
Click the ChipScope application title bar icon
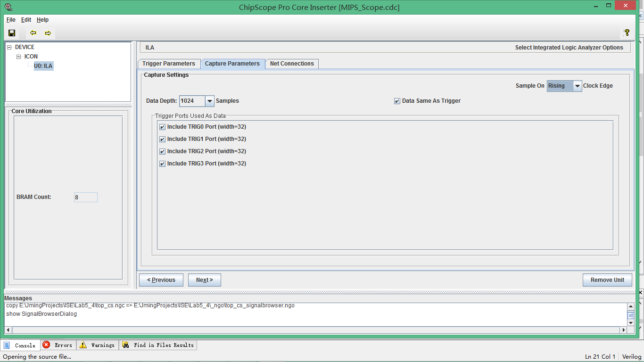tap(8, 7)
